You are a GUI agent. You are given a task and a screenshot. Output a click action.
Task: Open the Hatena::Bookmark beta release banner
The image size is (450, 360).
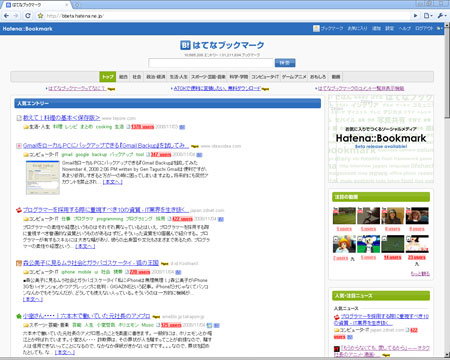pyautogui.click(x=381, y=138)
